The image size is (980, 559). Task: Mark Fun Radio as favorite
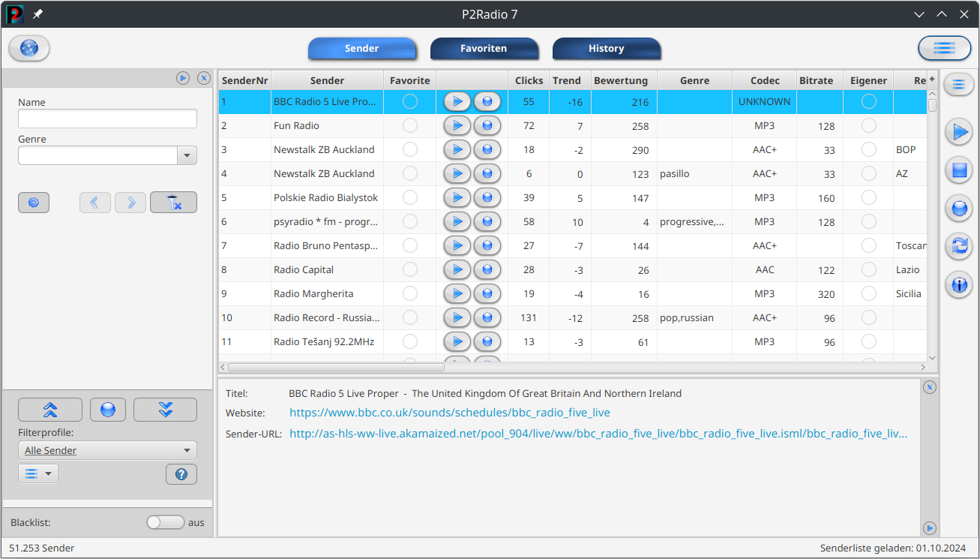[x=410, y=125]
